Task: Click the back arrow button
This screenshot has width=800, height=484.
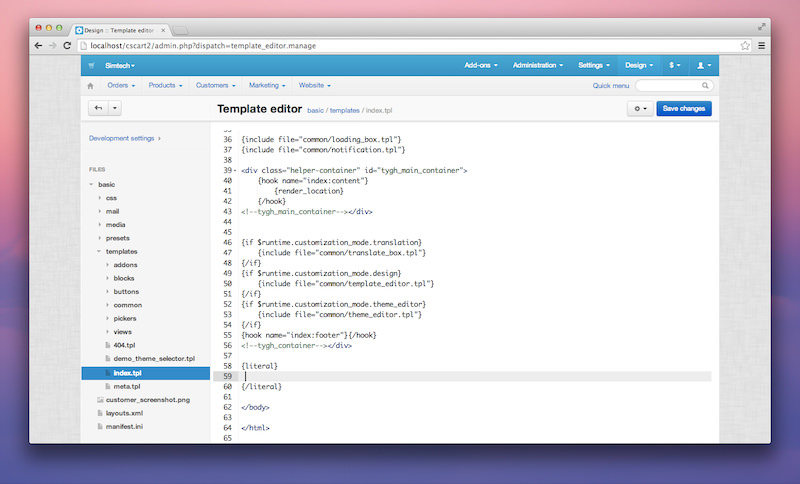Action: [x=98, y=108]
